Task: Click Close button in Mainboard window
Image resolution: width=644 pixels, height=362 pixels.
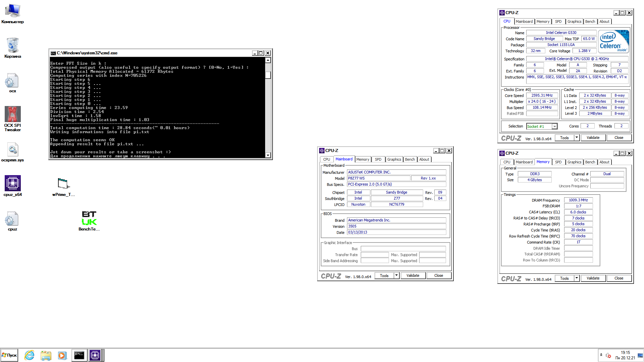Action: coord(439,275)
